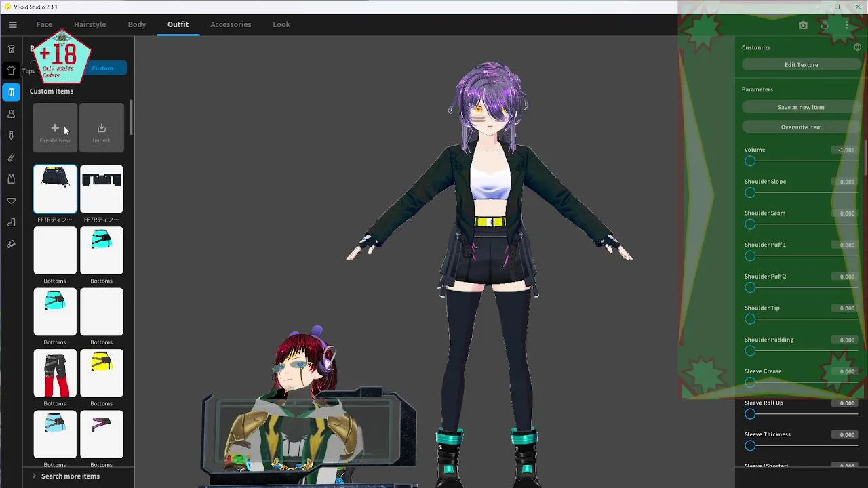
Task: Select the Inner bottoms category icon
Action: point(11,201)
